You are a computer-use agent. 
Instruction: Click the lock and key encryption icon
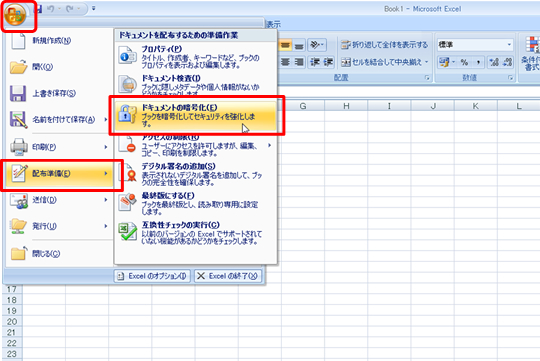coord(127,114)
